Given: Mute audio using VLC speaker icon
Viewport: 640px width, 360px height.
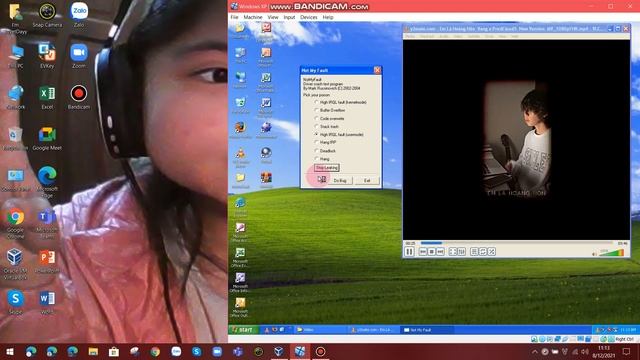Looking at the screenshot, I should pyautogui.click(x=594, y=253).
